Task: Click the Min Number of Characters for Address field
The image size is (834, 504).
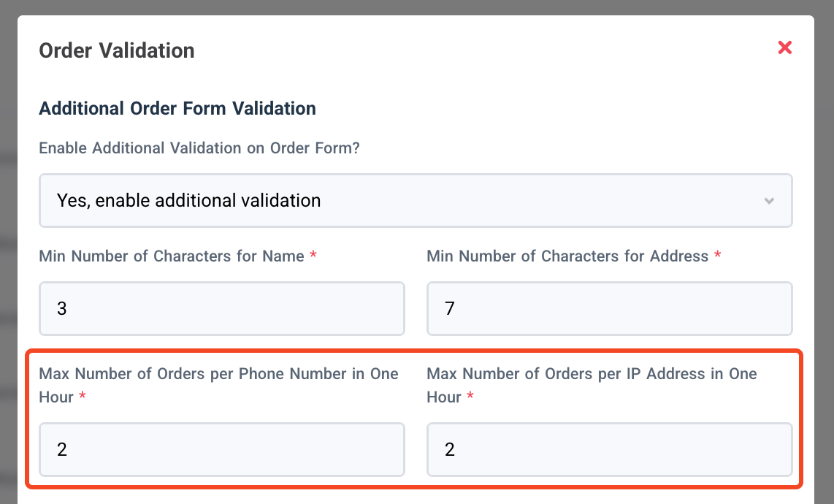Action: (x=609, y=308)
